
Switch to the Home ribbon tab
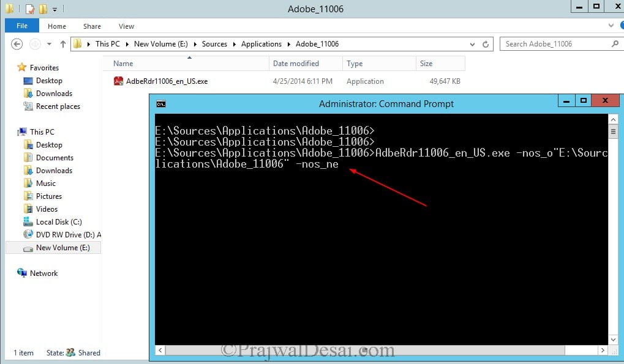coord(57,26)
